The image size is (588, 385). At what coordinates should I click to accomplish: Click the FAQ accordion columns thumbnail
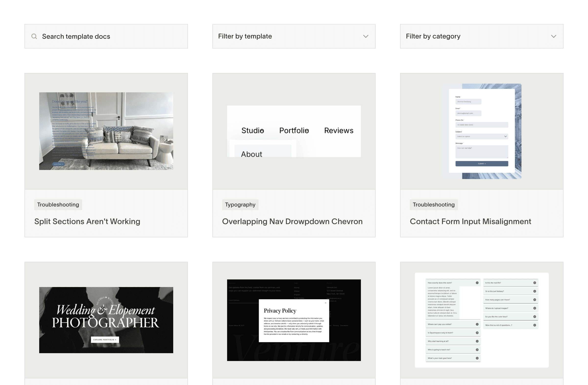pyautogui.click(x=481, y=320)
